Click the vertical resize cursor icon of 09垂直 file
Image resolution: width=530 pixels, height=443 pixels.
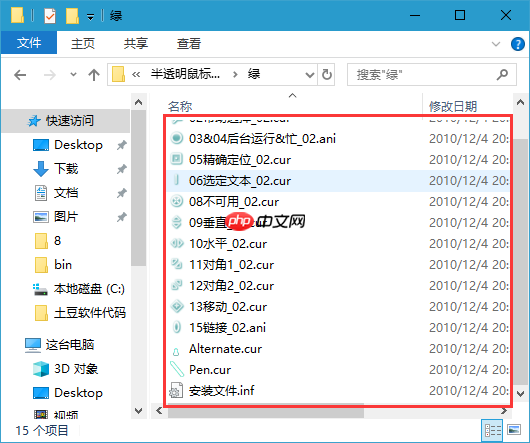[x=176, y=222]
